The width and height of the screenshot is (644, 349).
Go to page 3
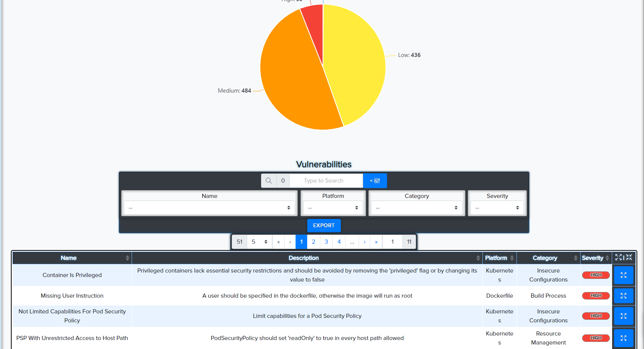point(326,242)
